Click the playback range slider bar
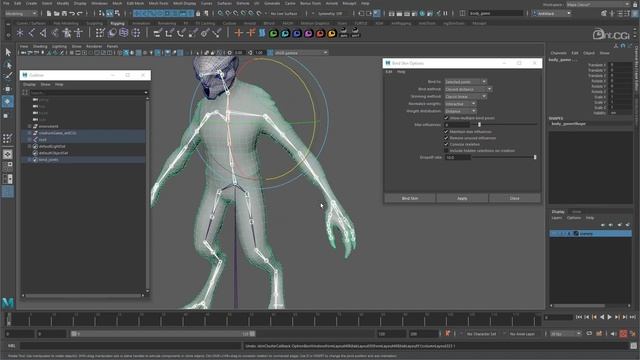This screenshot has height=360, width=640. point(163,334)
